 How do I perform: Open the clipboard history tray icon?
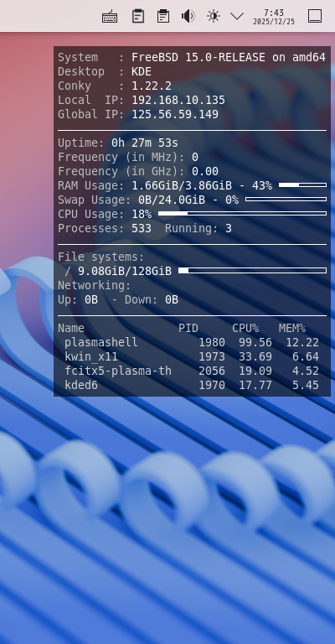click(138, 16)
